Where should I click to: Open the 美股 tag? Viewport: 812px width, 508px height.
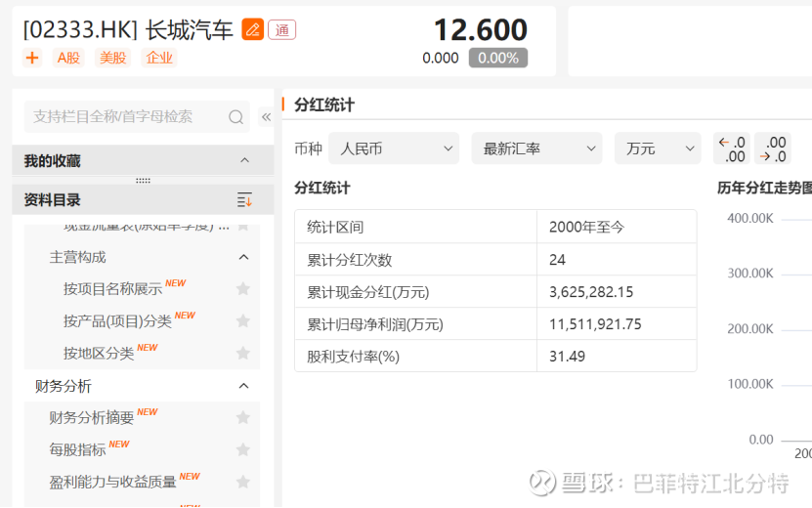click(113, 58)
